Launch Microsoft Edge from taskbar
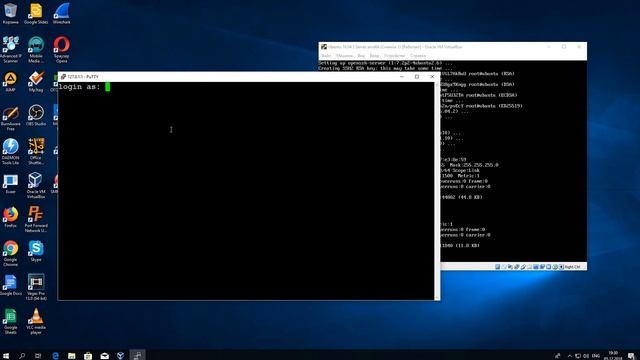Screen dimensions: 640x360 pos(55,356)
